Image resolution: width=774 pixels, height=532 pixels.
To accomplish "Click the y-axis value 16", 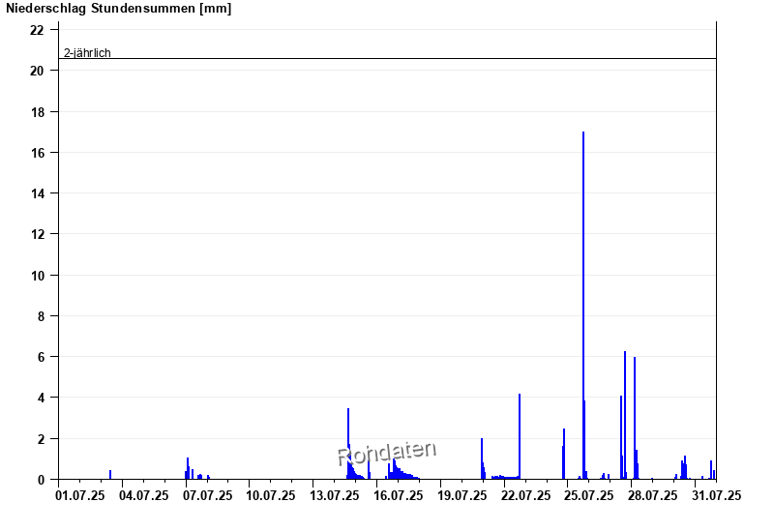I will click(x=37, y=153).
